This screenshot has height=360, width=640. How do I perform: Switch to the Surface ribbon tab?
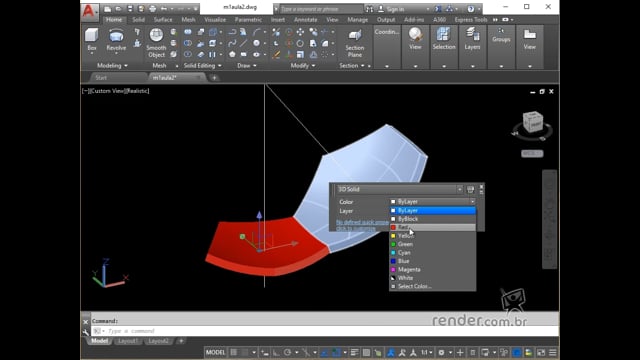163,20
